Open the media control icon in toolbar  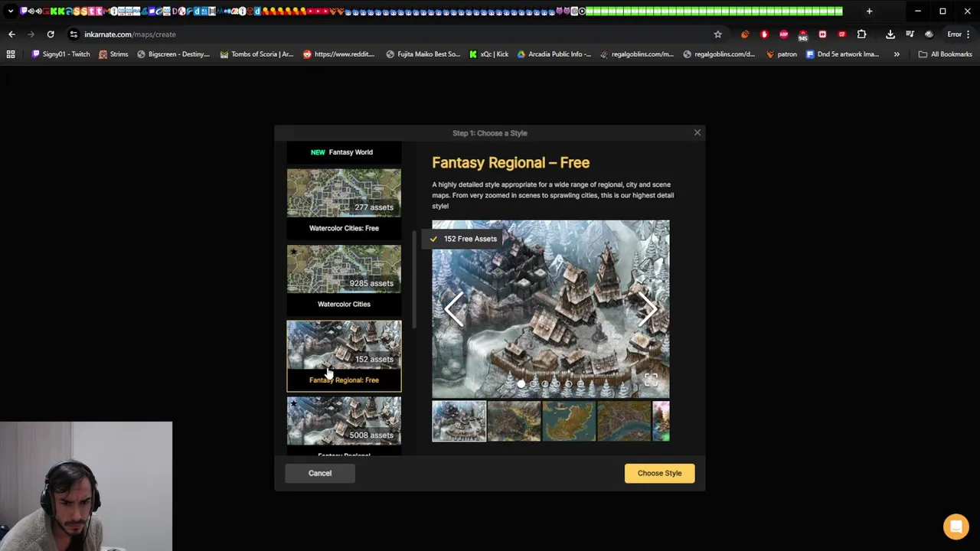click(x=910, y=34)
